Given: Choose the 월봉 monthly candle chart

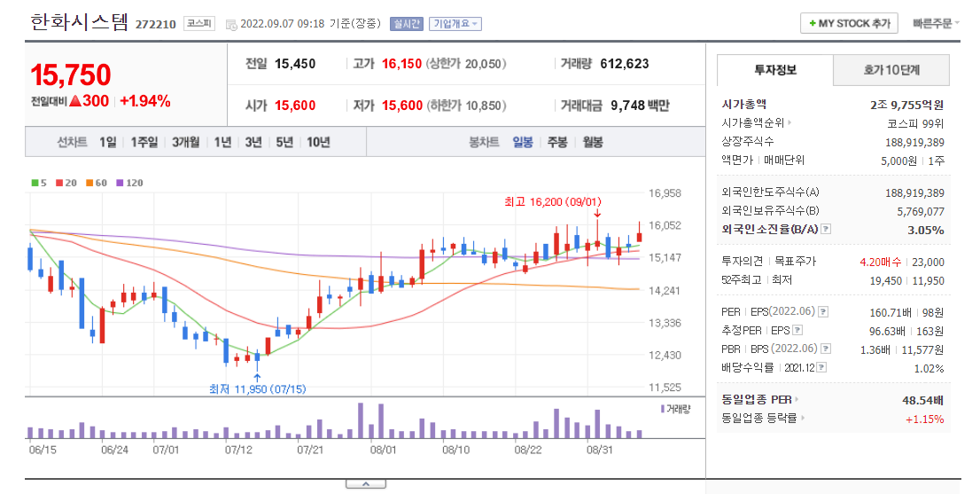Looking at the screenshot, I should tap(593, 143).
